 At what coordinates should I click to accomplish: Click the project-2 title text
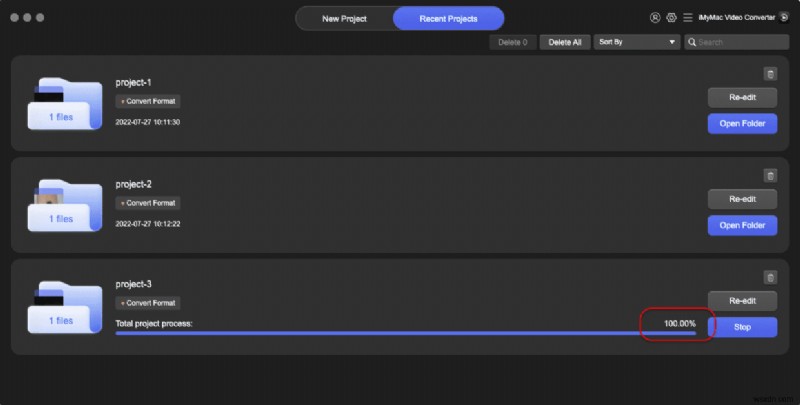pyautogui.click(x=133, y=184)
